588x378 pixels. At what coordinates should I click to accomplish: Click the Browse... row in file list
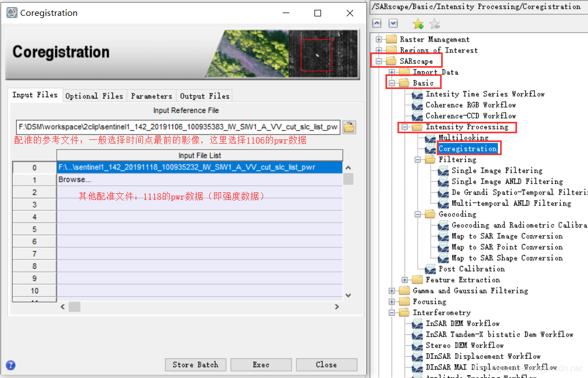[199, 179]
